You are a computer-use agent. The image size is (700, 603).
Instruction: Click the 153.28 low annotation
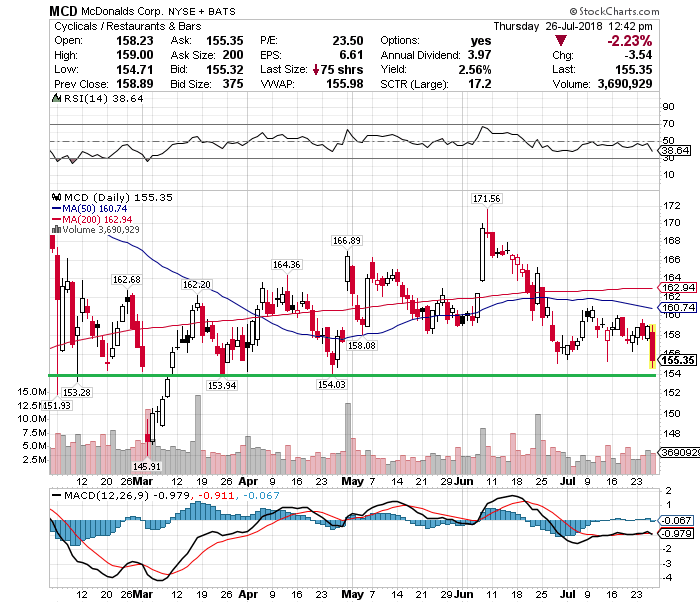(x=76, y=392)
